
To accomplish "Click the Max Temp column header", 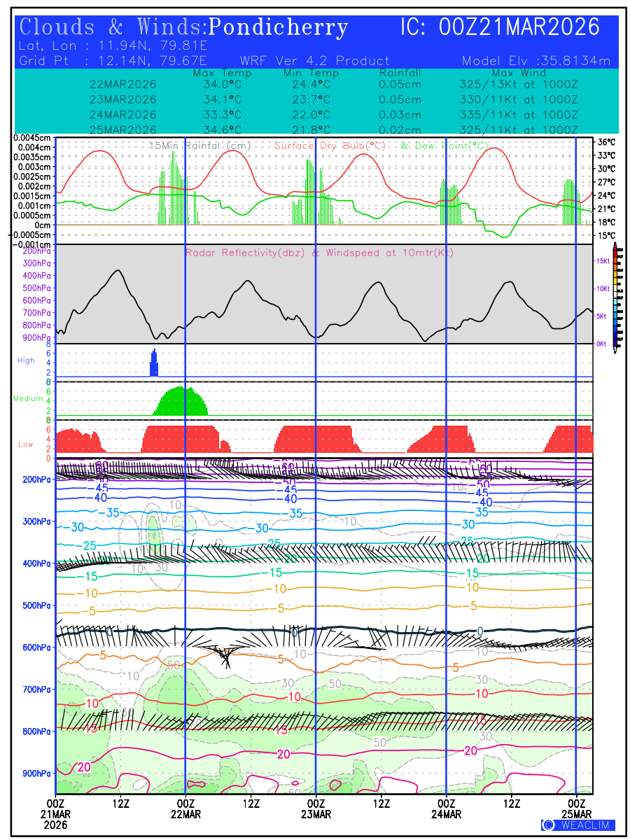I will 218,73.
